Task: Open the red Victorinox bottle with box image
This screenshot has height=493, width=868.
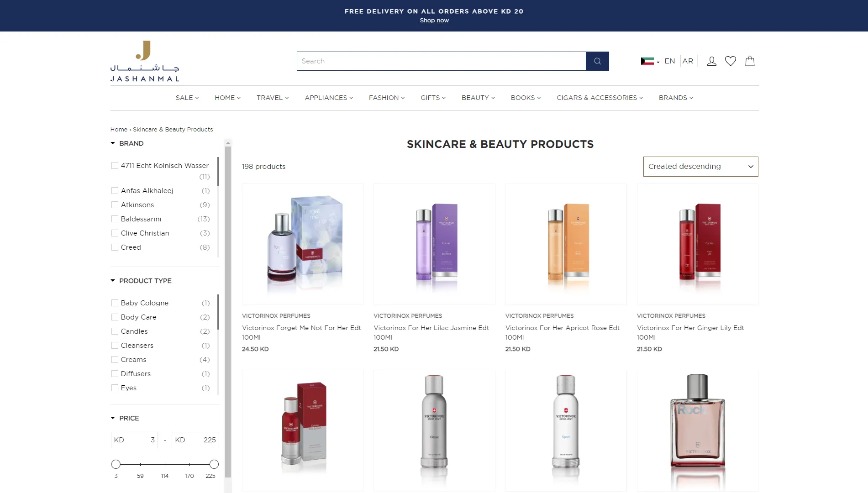Action: pyautogui.click(x=303, y=430)
